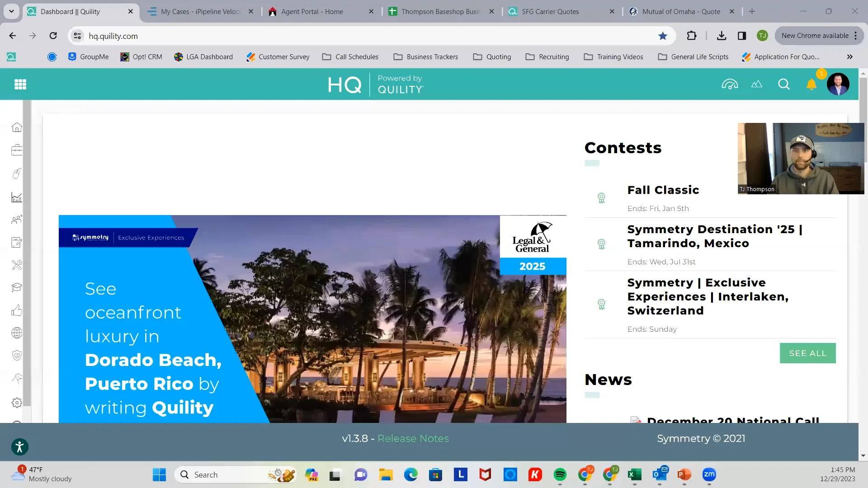Open the graduation cap training icon
The height and width of the screenshot is (488, 868).
pos(17,287)
